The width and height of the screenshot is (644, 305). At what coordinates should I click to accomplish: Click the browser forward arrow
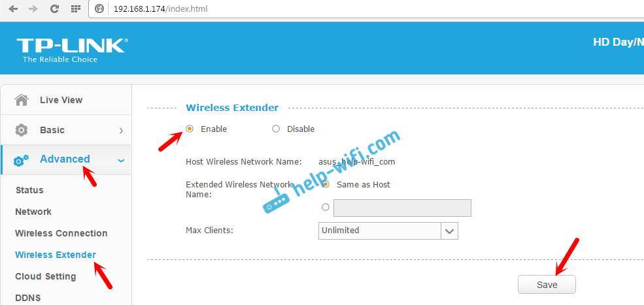[34, 8]
